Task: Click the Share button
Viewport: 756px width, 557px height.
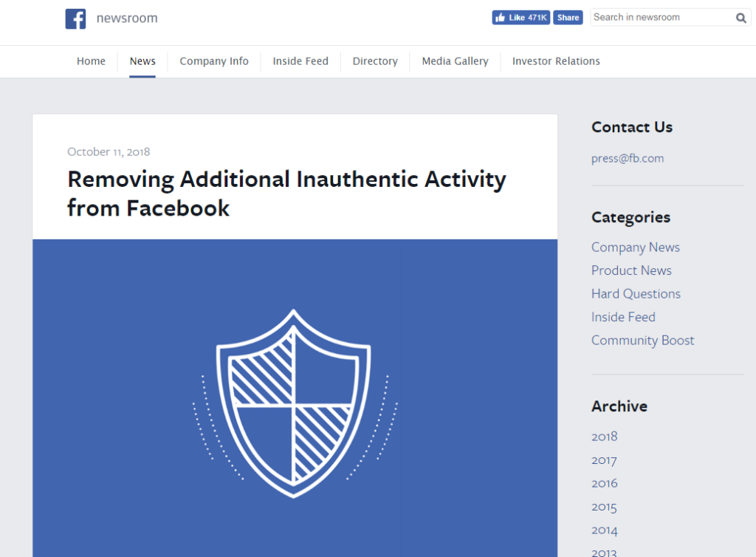Action: [x=568, y=18]
